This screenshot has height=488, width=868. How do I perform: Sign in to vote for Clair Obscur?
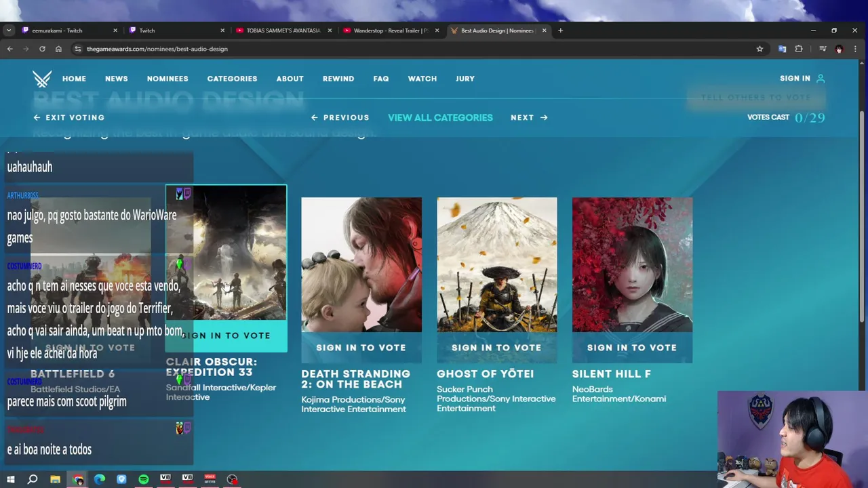point(226,335)
